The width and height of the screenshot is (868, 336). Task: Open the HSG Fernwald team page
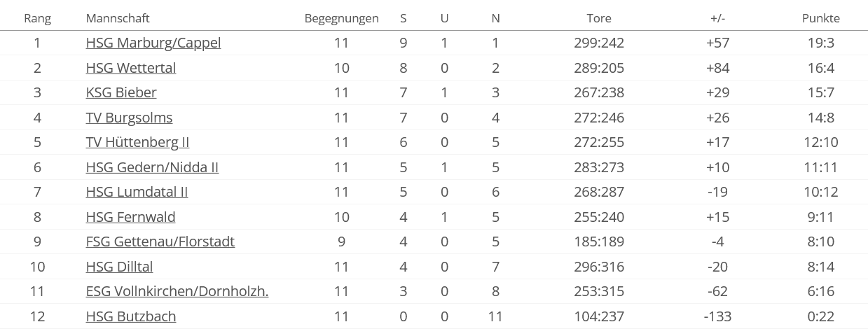tap(131, 217)
